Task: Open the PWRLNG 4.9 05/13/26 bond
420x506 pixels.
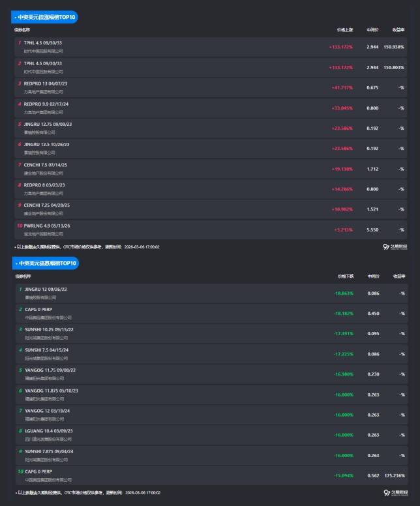Action: [x=47, y=226]
